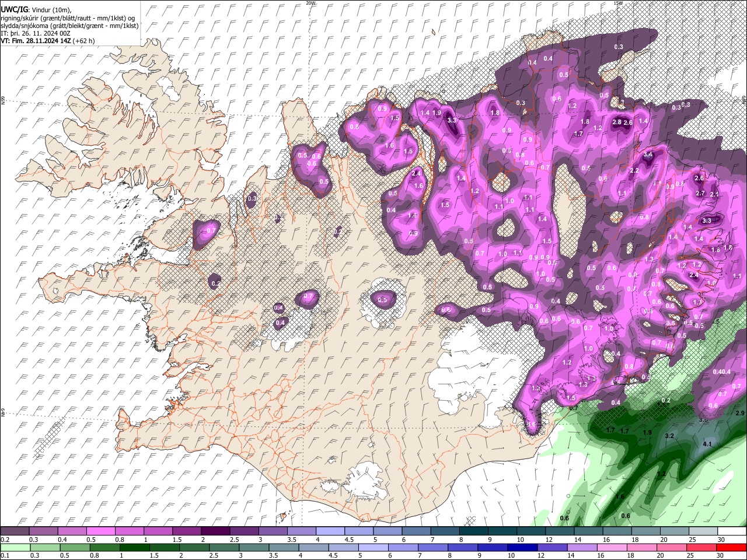Click the 3.4 snowfall value on the map

point(648,155)
